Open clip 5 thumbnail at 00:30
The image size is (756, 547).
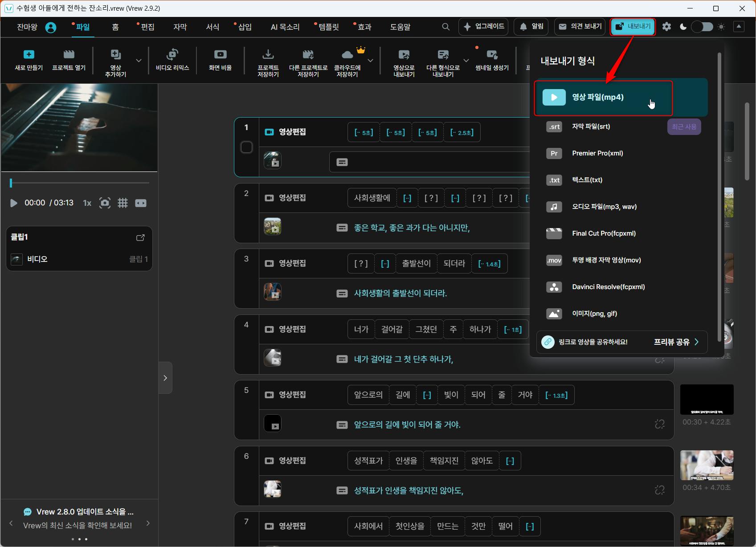pyautogui.click(x=707, y=400)
